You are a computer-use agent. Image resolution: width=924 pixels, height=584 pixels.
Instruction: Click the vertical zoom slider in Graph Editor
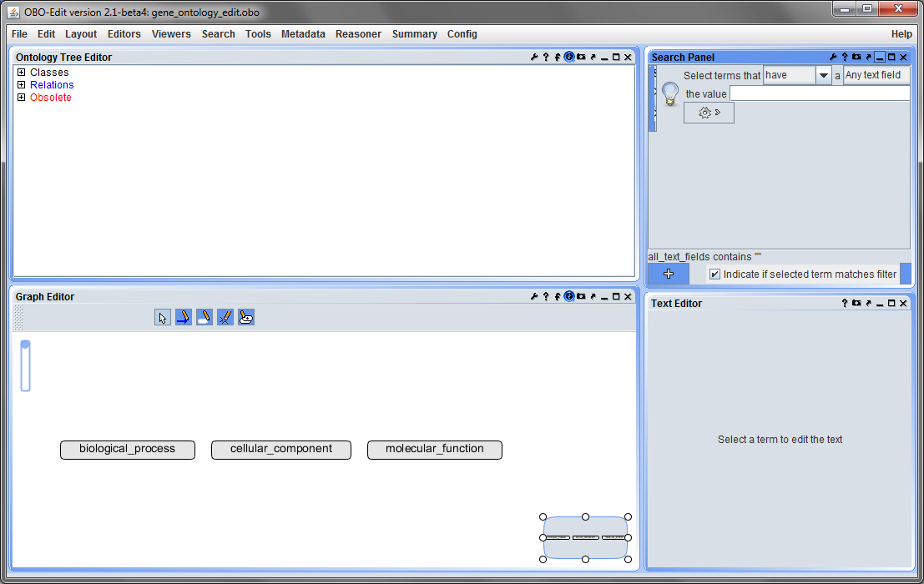click(x=25, y=365)
